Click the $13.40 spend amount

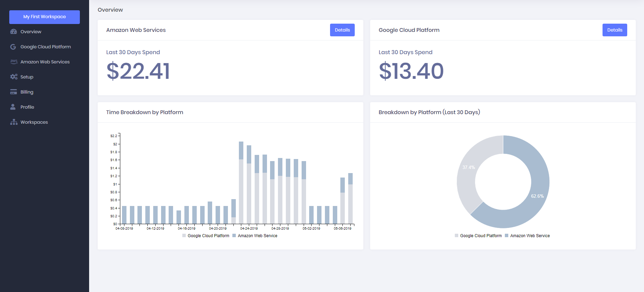[x=411, y=71]
